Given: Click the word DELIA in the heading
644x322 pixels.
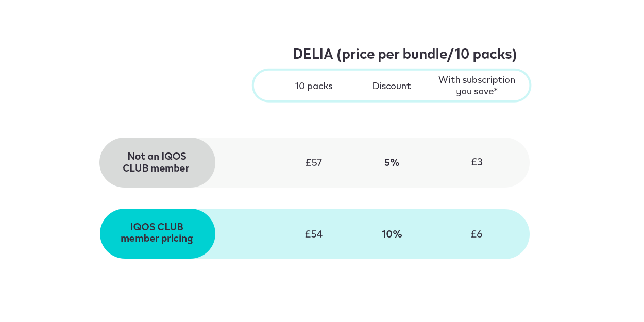Looking at the screenshot, I should tap(313, 54).
